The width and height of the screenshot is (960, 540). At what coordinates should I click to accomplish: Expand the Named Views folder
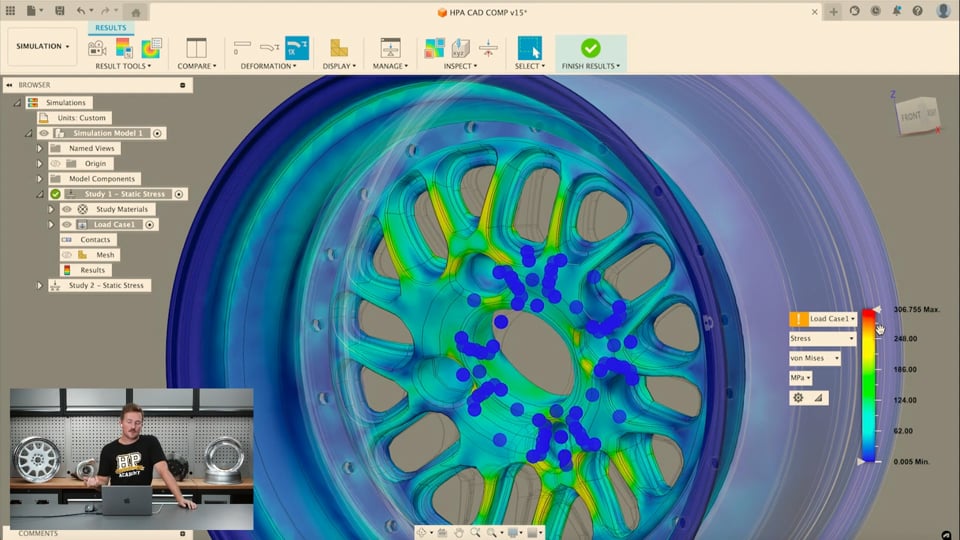[x=40, y=148]
